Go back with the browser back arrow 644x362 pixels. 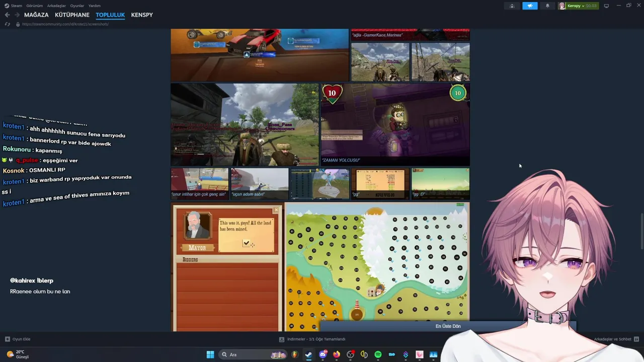[7, 15]
